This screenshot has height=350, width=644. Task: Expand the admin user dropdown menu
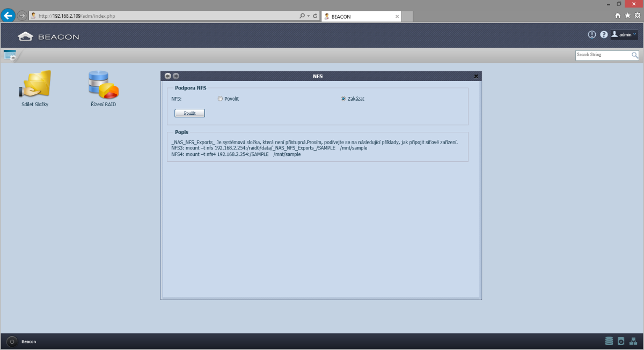624,34
